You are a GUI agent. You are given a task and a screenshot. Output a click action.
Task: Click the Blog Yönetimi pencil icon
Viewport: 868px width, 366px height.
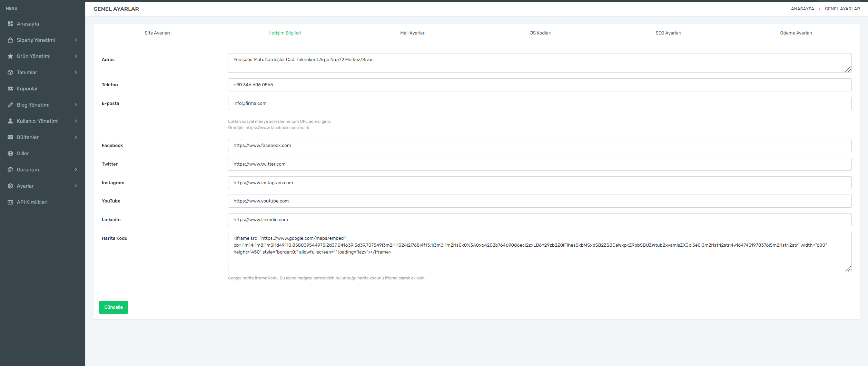(x=10, y=105)
